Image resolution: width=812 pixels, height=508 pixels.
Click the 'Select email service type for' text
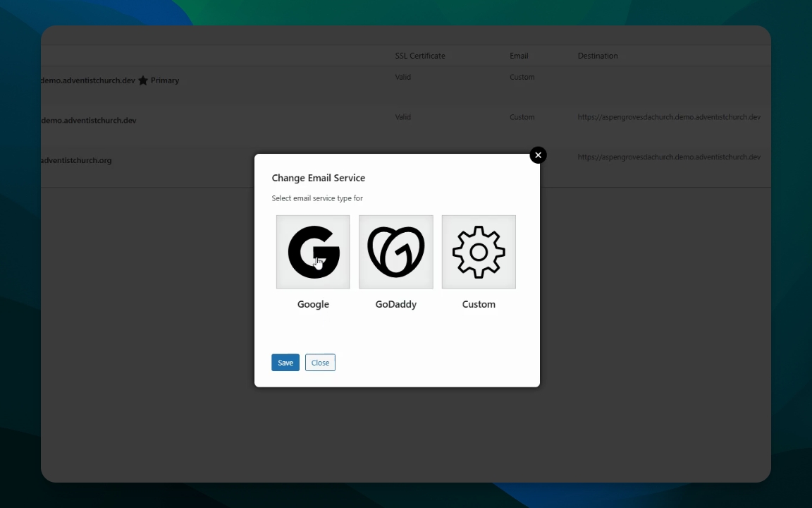pyautogui.click(x=317, y=198)
